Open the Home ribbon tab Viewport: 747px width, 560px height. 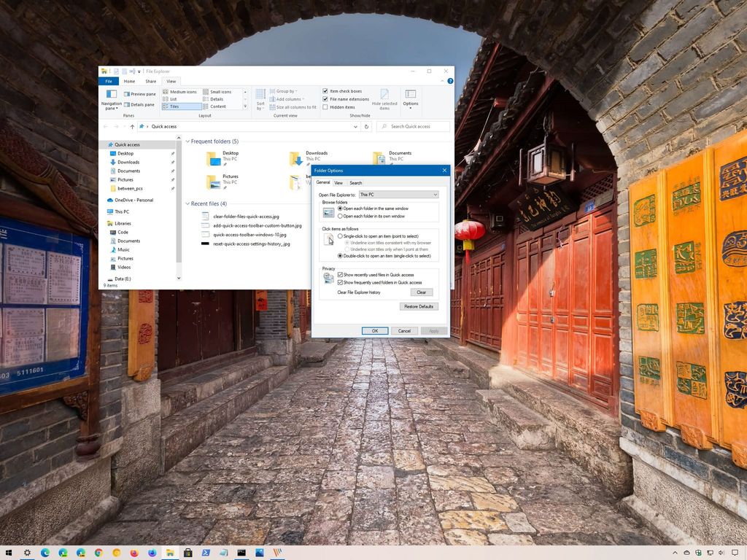[x=130, y=81]
